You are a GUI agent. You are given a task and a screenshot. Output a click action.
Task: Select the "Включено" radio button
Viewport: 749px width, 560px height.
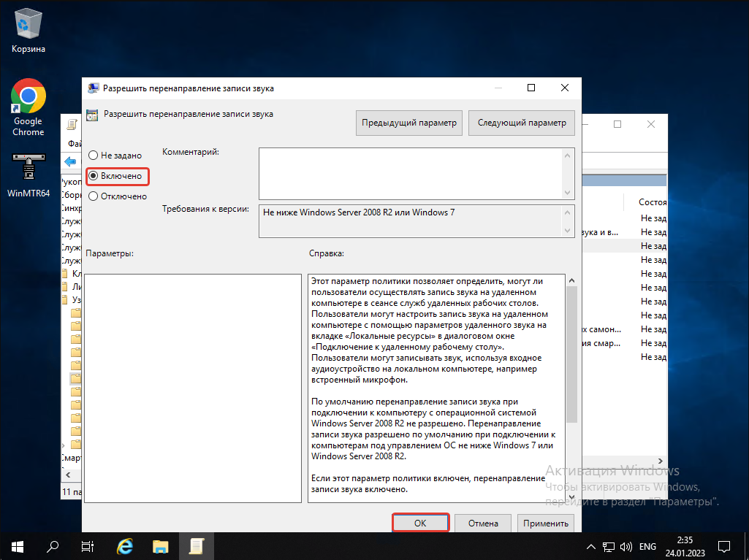(x=93, y=176)
